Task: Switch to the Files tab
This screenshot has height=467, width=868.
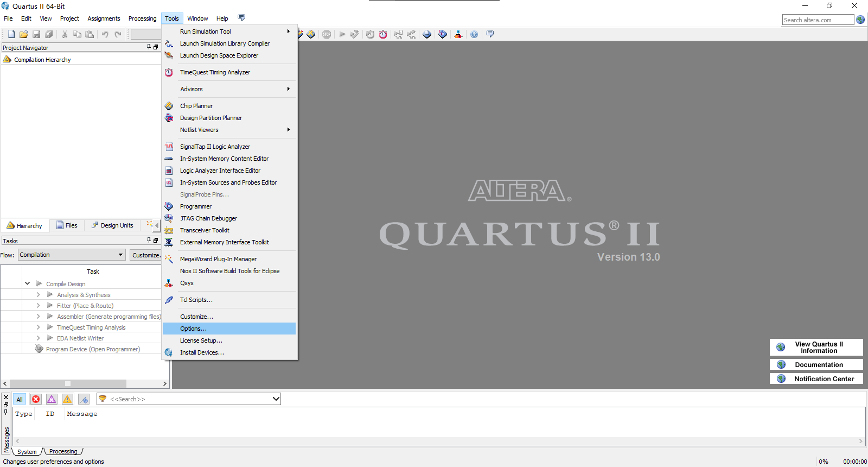Action: click(67, 225)
